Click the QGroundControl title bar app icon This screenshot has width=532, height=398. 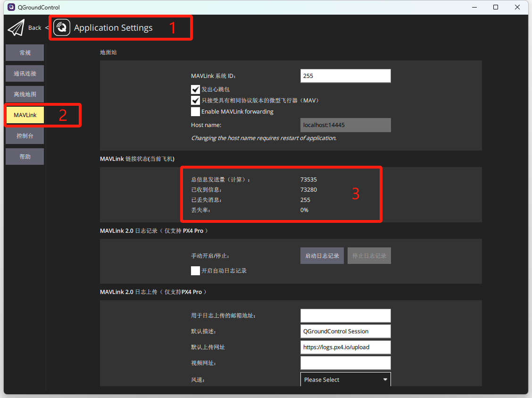click(11, 7)
